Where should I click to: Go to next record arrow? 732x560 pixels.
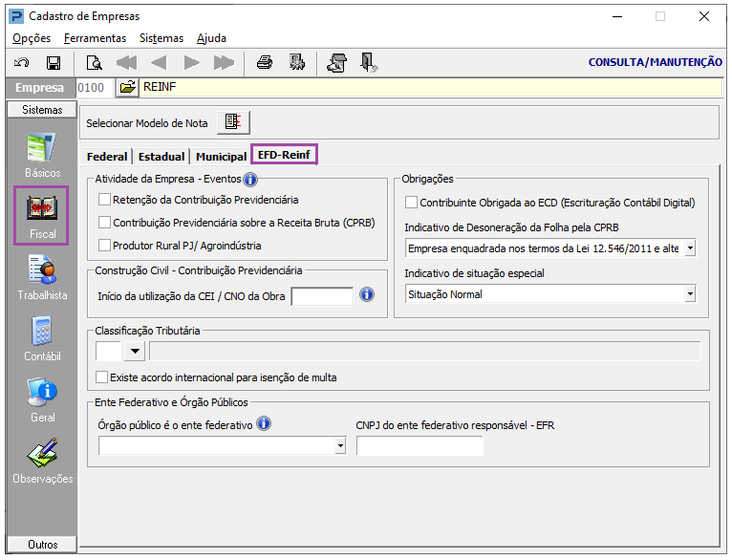[x=191, y=62]
